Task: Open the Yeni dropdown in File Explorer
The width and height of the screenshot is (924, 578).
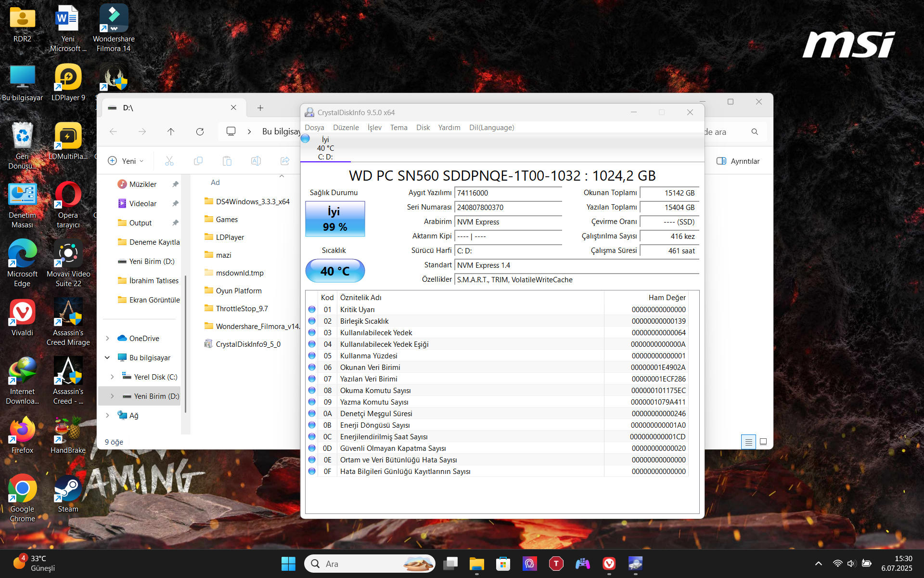Action: (126, 161)
